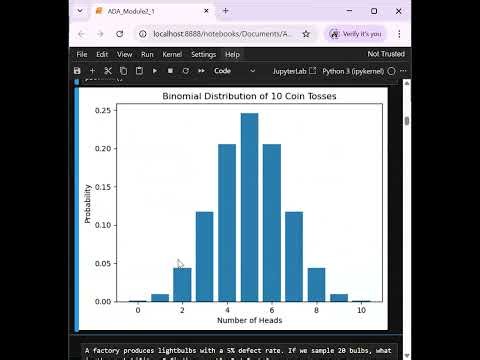Viewport: 480px width, 360px height.
Task: Select the Python 3 (ipykernel) kernel button
Action: pyautogui.click(x=353, y=71)
